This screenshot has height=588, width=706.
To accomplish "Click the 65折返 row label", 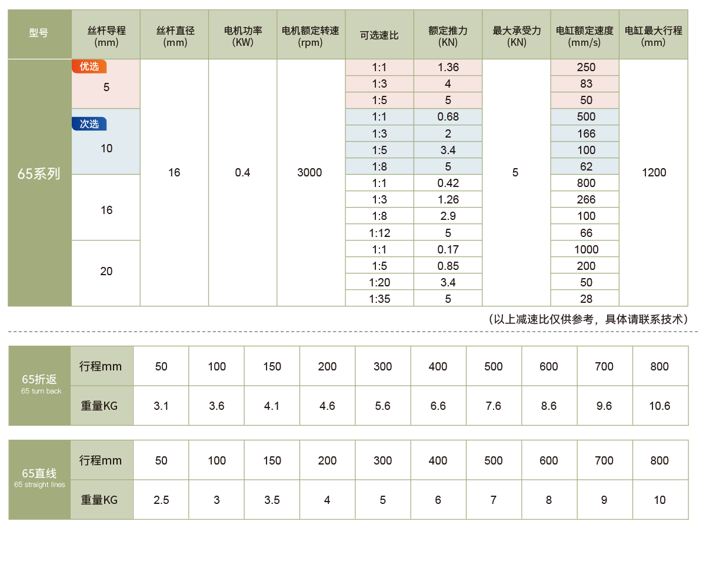I will 39,382.
